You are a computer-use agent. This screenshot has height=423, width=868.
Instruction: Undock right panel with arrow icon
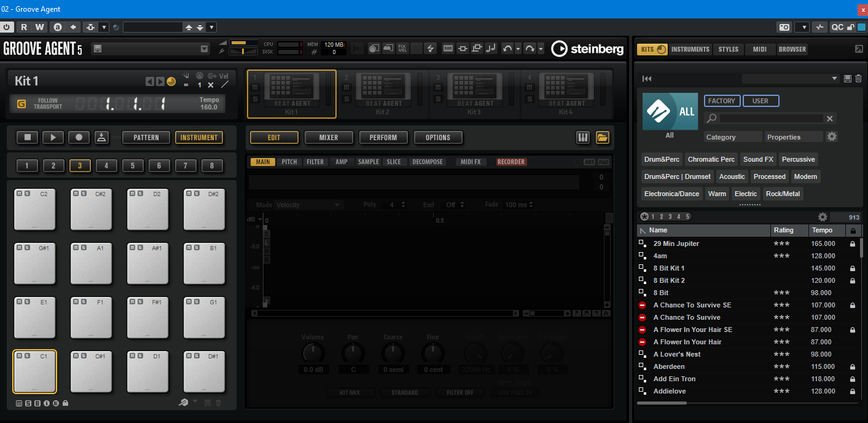[x=859, y=49]
